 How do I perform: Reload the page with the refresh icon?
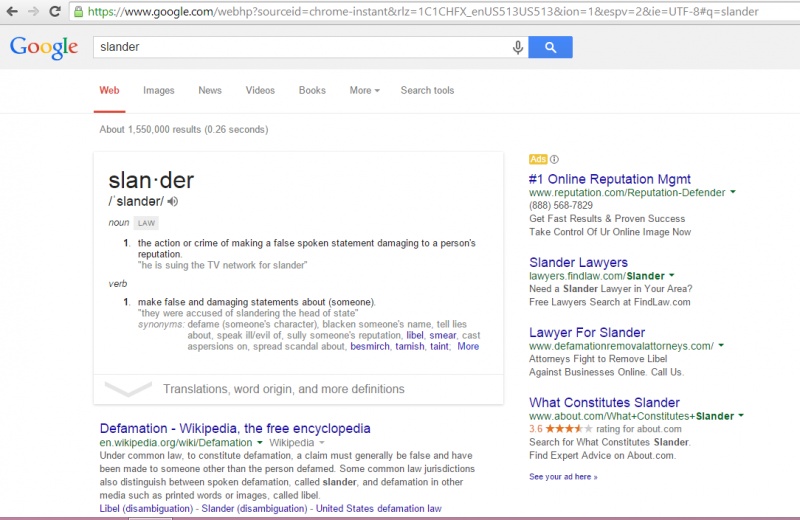tap(55, 11)
